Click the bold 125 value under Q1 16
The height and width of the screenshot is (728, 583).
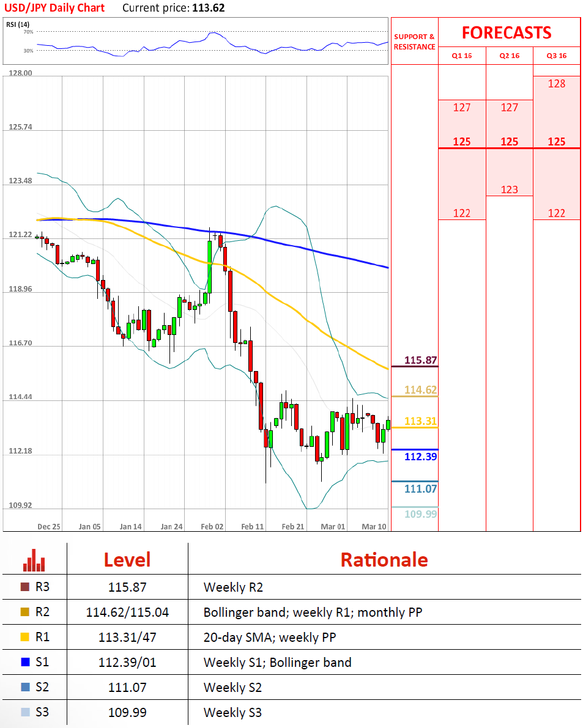(462, 142)
